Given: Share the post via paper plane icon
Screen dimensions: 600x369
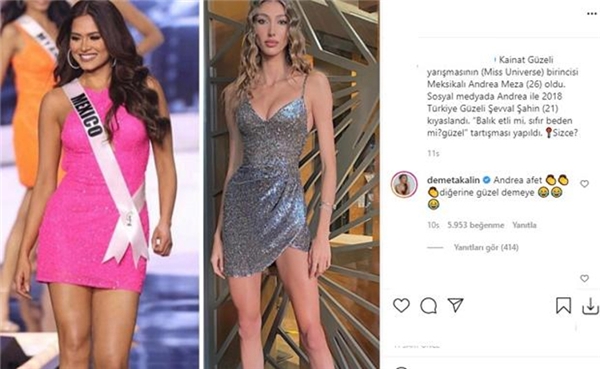Looking at the screenshot, I should (x=455, y=305).
